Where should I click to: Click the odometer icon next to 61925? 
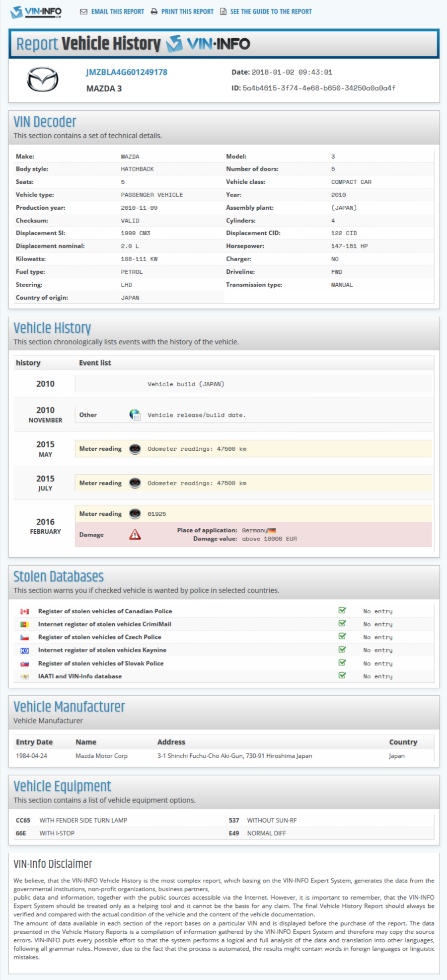[x=135, y=514]
